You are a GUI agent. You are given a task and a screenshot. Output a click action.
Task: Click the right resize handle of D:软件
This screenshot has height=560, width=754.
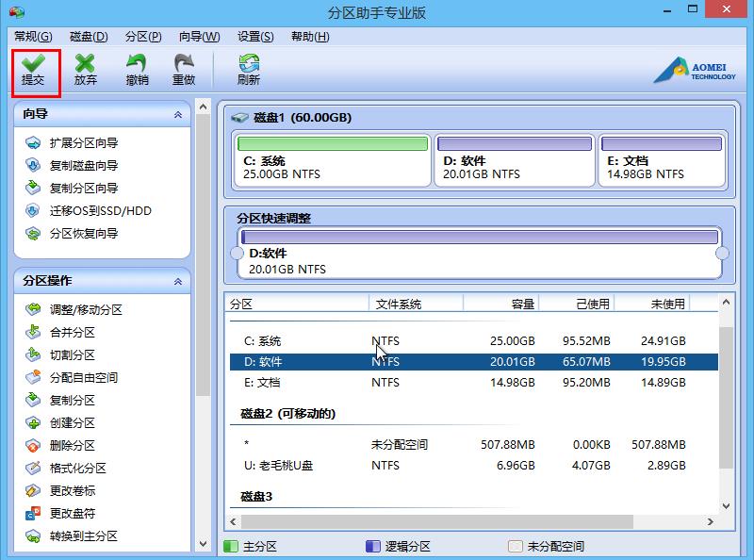point(722,254)
